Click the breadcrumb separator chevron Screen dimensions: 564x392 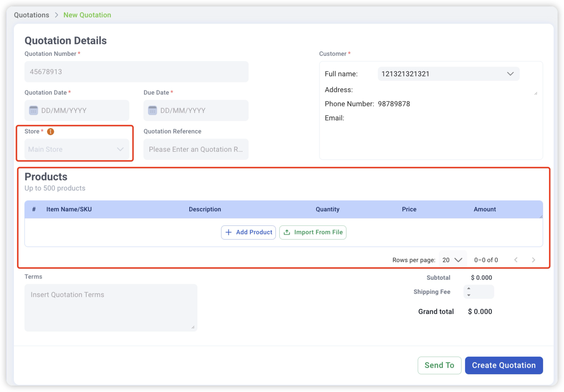click(56, 15)
